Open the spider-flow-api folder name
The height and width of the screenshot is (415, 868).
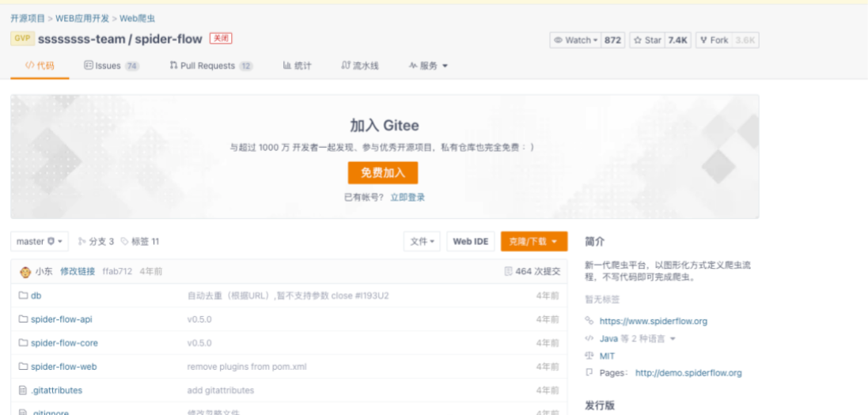pos(62,319)
